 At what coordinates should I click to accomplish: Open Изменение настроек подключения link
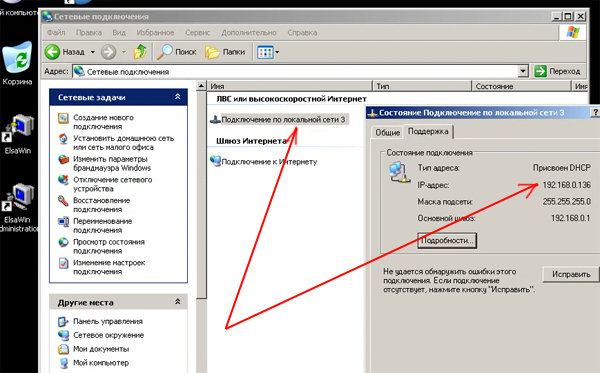(x=109, y=267)
